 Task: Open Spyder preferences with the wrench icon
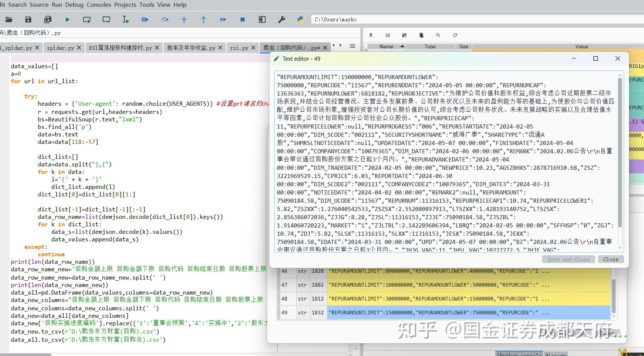(x=282, y=19)
